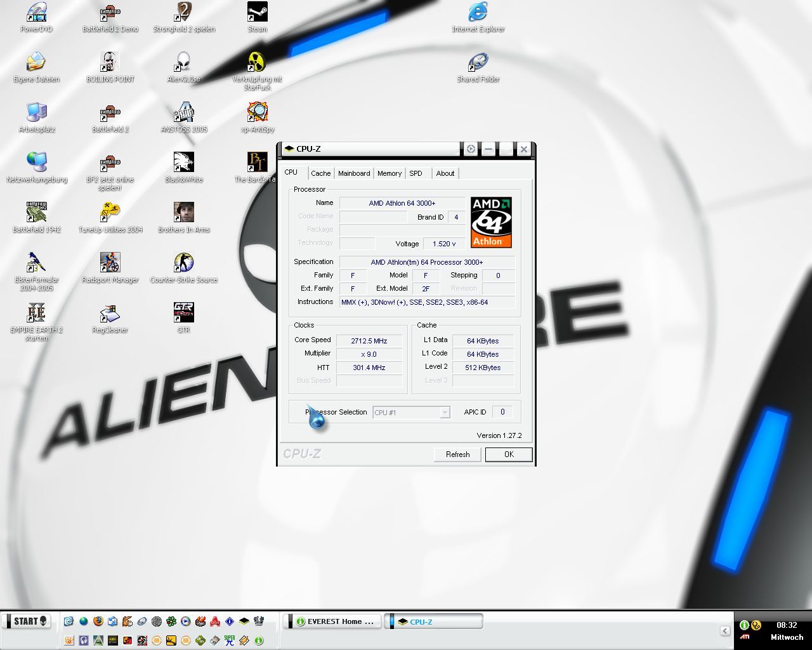This screenshot has width=812, height=650.
Task: Open the Shared Folder shortcut
Action: click(x=478, y=63)
